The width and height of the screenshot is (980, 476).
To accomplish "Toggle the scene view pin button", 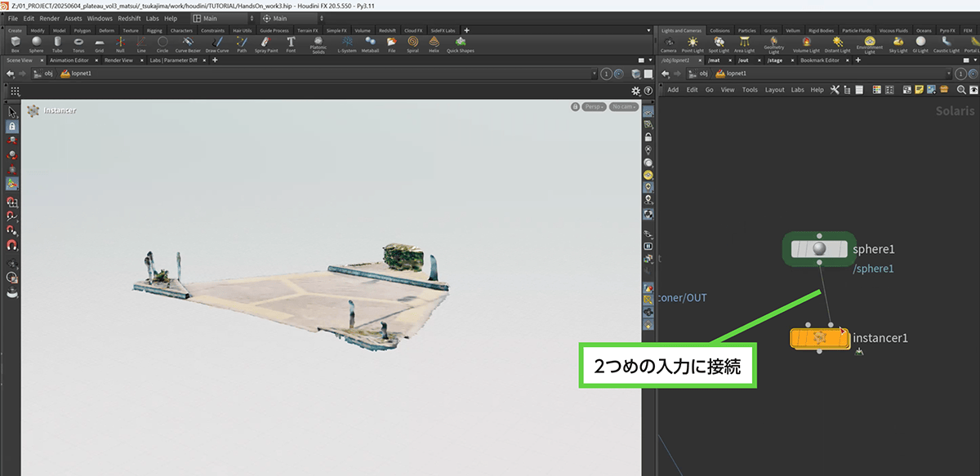I will pos(606,73).
